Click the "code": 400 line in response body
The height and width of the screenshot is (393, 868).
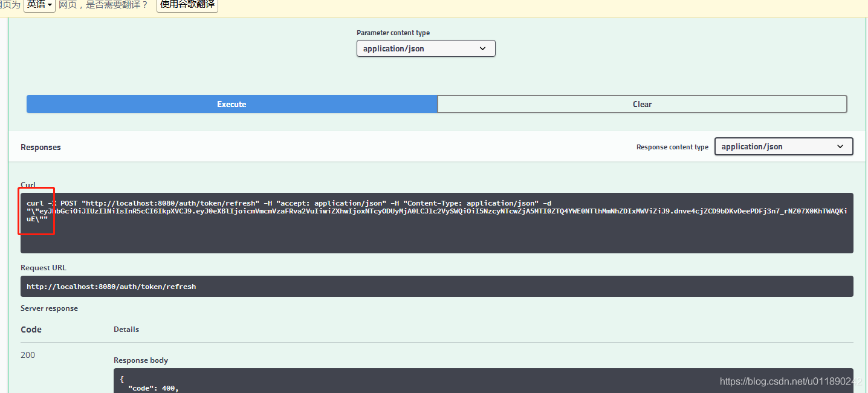(153, 388)
